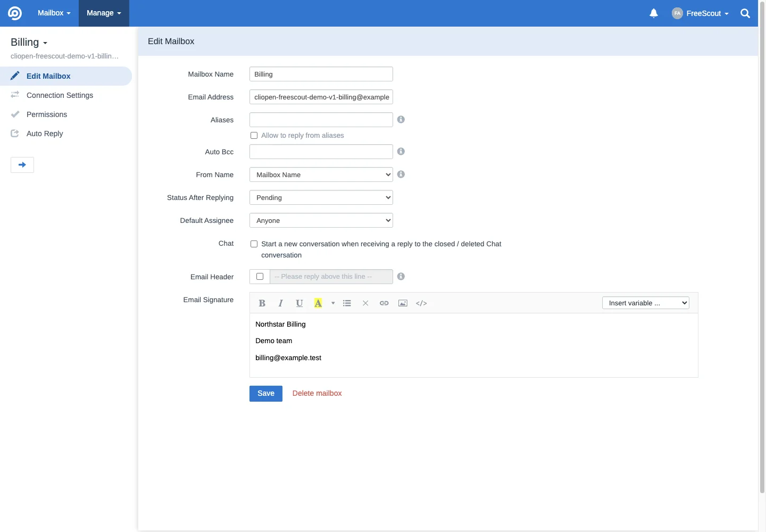Show info tooltip for From Name
The height and width of the screenshot is (532, 766).
click(401, 174)
